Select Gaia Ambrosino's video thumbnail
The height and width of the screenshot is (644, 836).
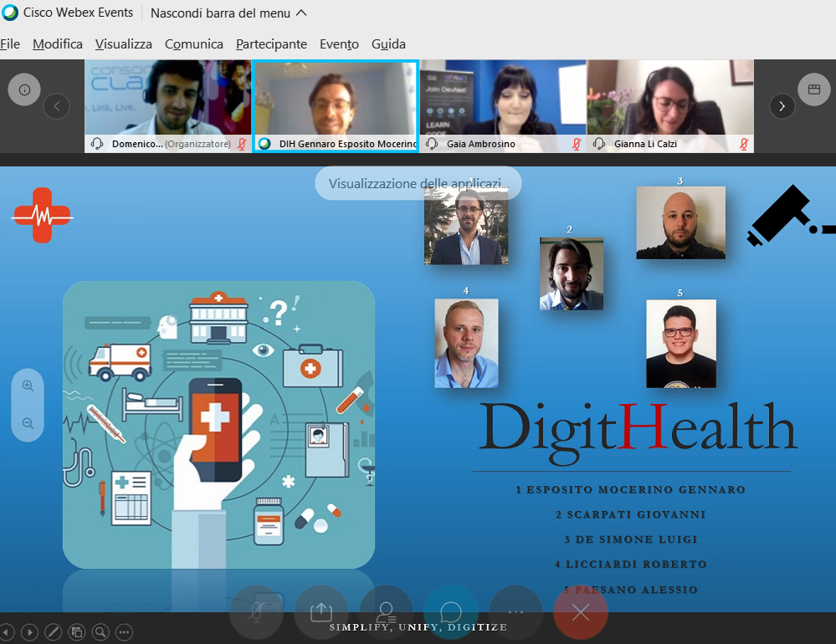502,100
